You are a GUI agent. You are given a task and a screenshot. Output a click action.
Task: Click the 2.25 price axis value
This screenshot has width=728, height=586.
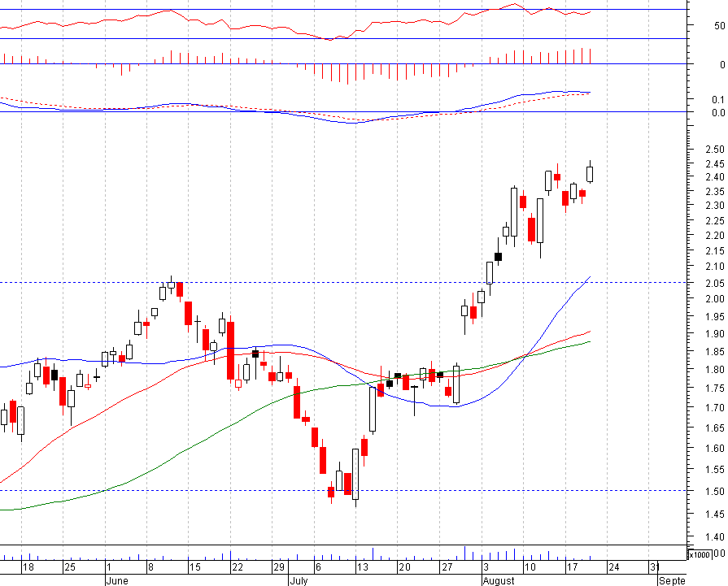(x=714, y=221)
